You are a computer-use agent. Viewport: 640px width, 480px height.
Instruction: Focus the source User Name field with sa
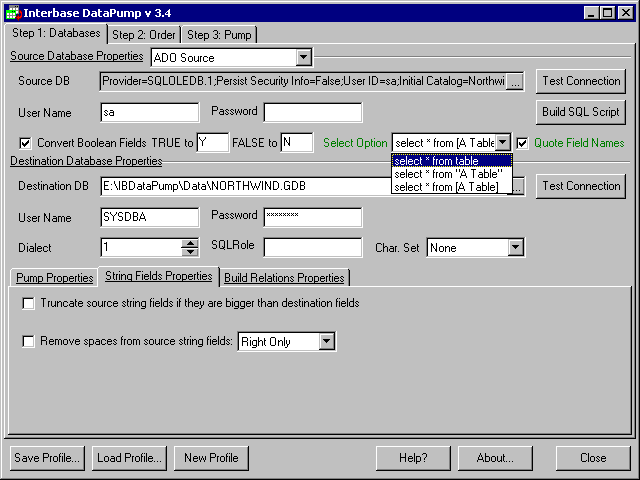150,113
